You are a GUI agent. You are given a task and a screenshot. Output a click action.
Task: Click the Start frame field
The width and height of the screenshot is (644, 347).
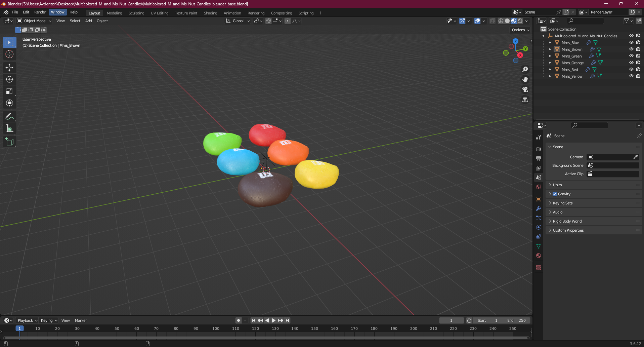click(487, 320)
